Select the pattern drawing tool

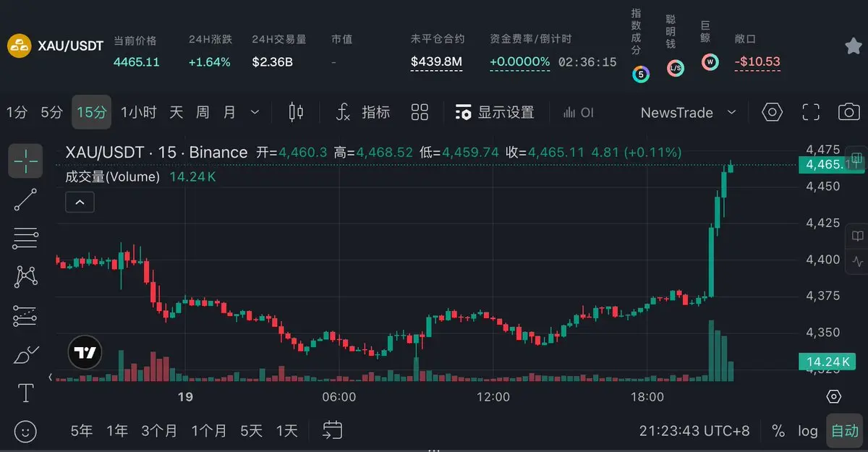(x=25, y=276)
